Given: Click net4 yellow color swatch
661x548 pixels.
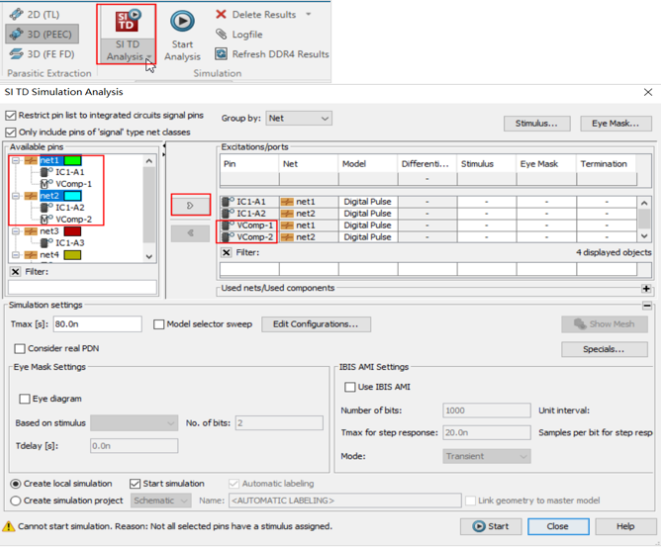Looking at the screenshot, I should tap(72, 255).
